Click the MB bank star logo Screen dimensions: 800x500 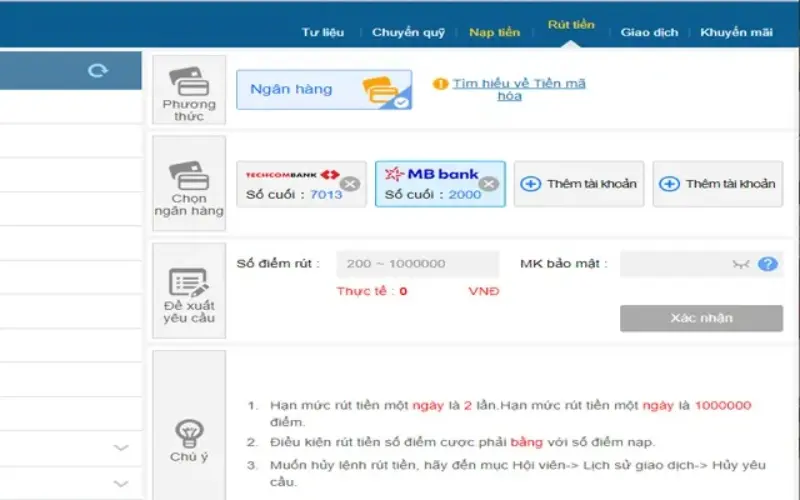click(394, 174)
